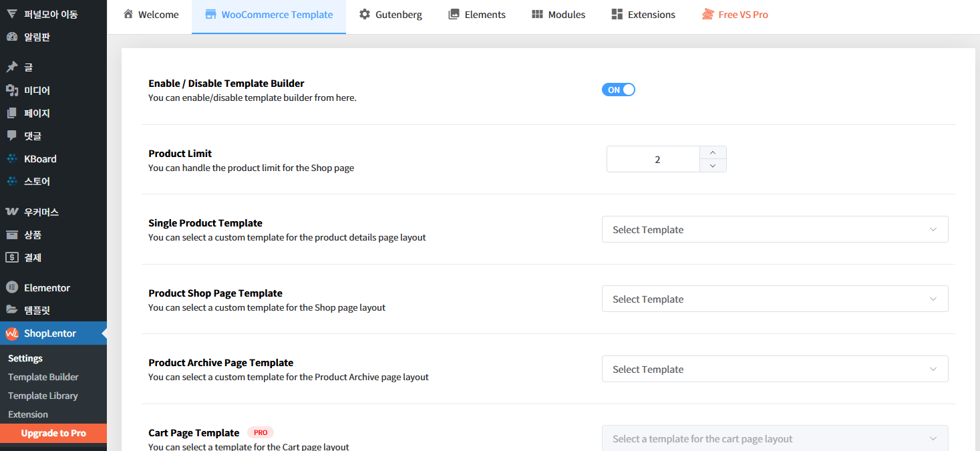Click the funnel icon beside 퍼널모아 이동
980x451 pixels.
[11, 14]
